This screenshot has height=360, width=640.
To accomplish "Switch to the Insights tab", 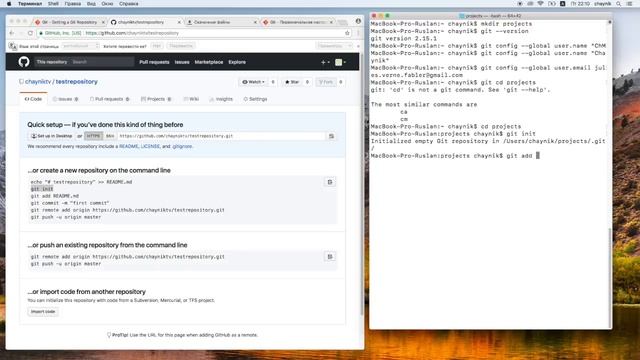I will pyautogui.click(x=221, y=99).
